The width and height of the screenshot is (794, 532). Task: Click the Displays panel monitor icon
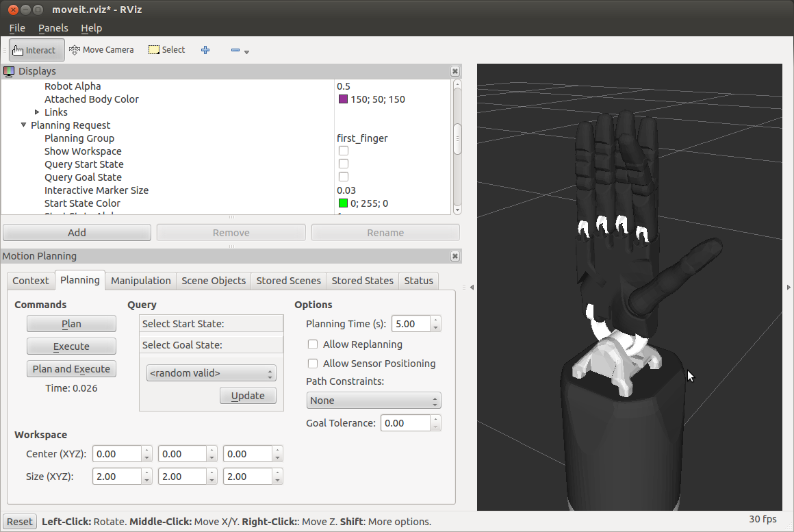(9, 71)
